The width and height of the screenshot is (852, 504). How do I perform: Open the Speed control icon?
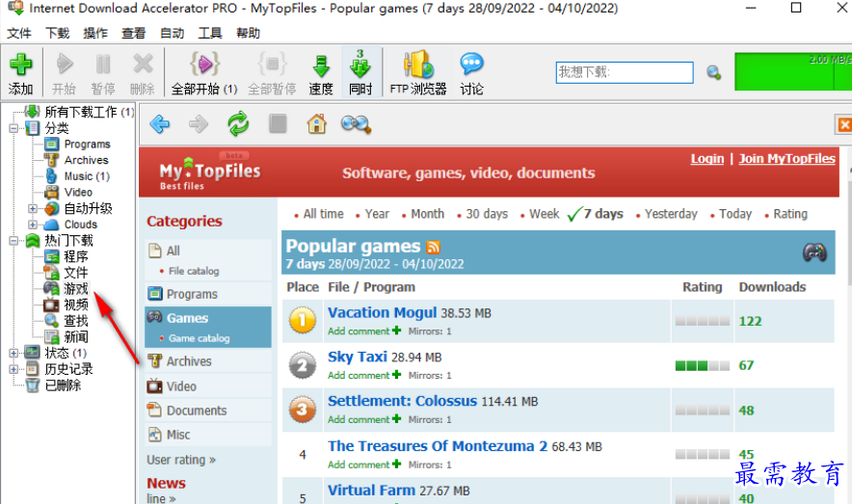(321, 66)
